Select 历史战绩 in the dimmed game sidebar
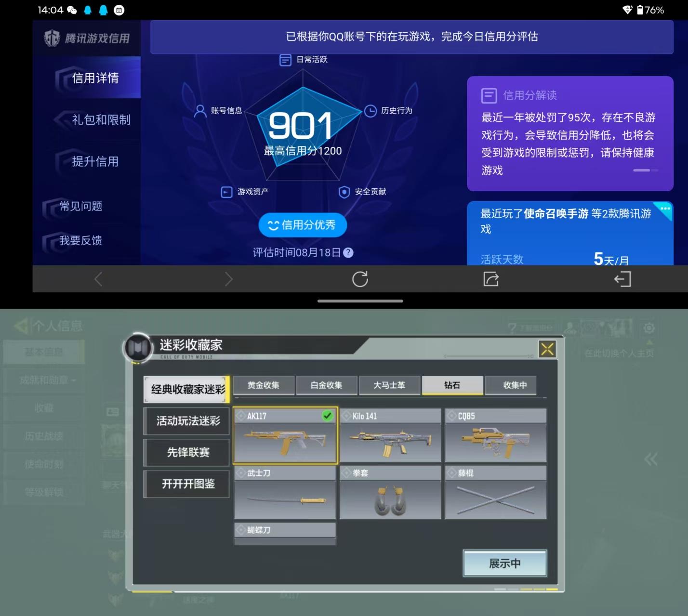Screen dimensions: 688x616 (44, 436)
